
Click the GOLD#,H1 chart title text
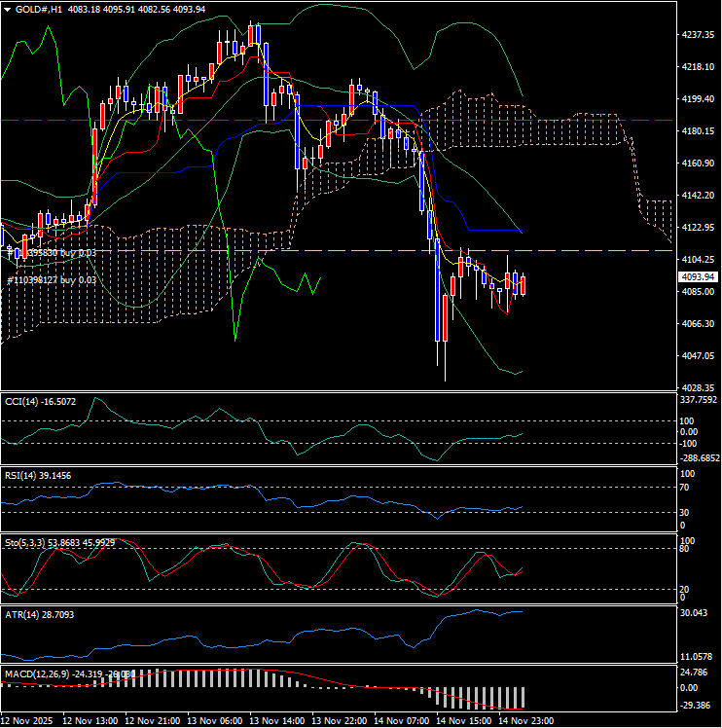tap(34, 9)
